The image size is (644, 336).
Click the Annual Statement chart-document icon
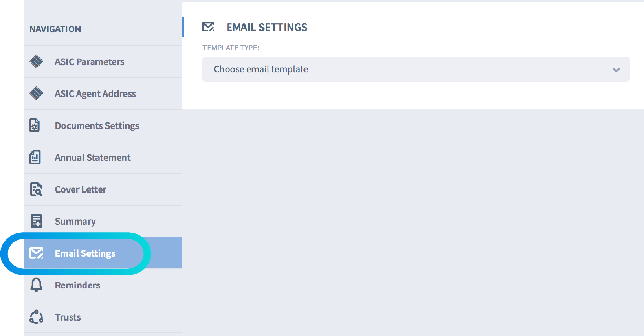[35, 157]
